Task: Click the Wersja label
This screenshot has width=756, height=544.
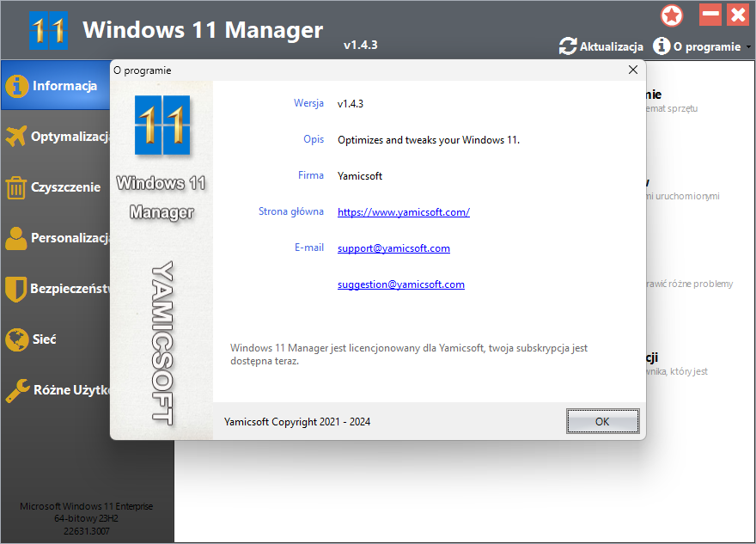Action: pos(308,103)
